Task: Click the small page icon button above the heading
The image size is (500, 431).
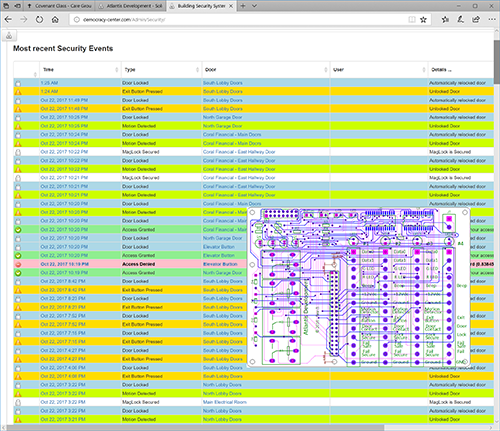Action: 9,36
